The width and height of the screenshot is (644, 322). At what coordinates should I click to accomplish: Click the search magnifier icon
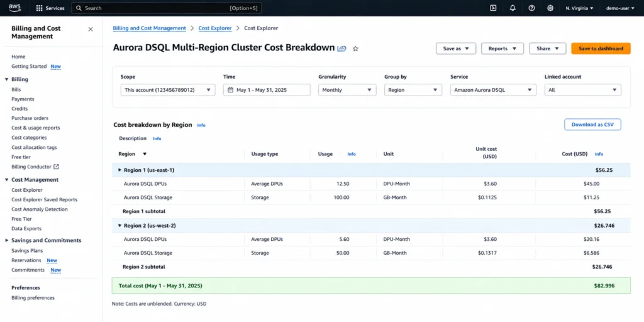[x=79, y=8]
